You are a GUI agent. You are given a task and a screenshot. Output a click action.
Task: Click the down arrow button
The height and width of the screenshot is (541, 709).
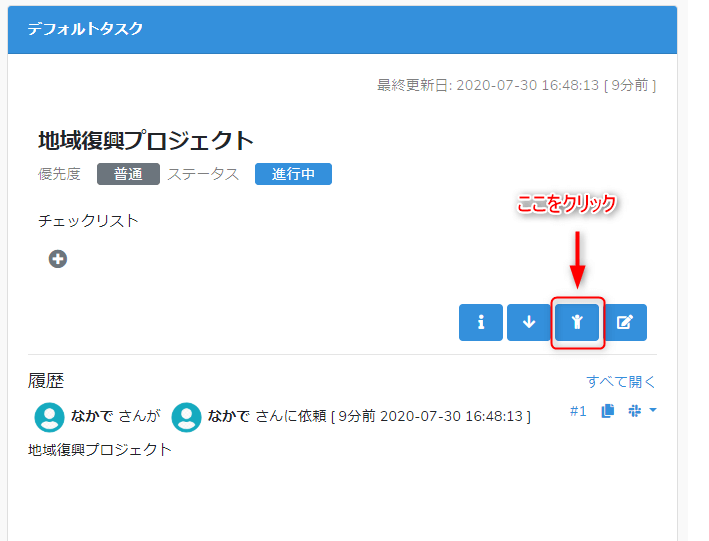tap(529, 322)
